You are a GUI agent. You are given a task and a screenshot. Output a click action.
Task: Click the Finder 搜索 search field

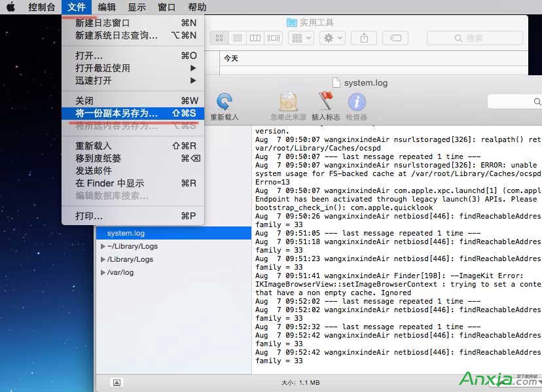point(475,38)
